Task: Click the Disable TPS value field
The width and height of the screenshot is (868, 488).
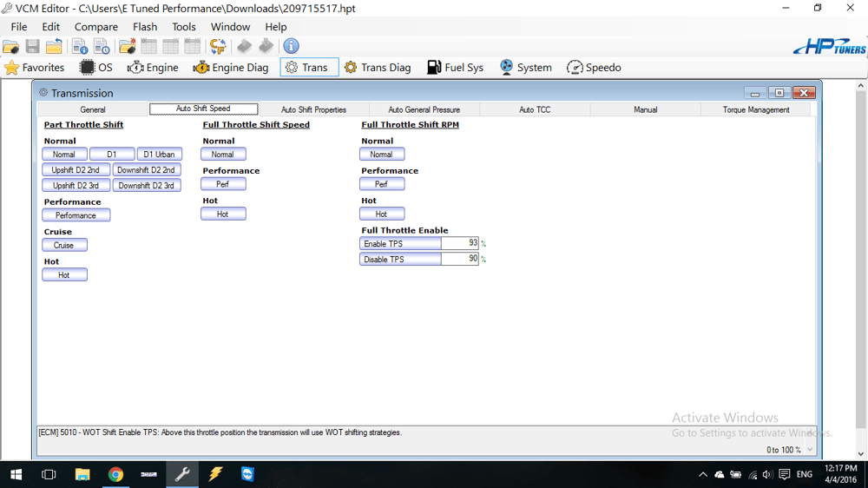Action: (x=459, y=259)
